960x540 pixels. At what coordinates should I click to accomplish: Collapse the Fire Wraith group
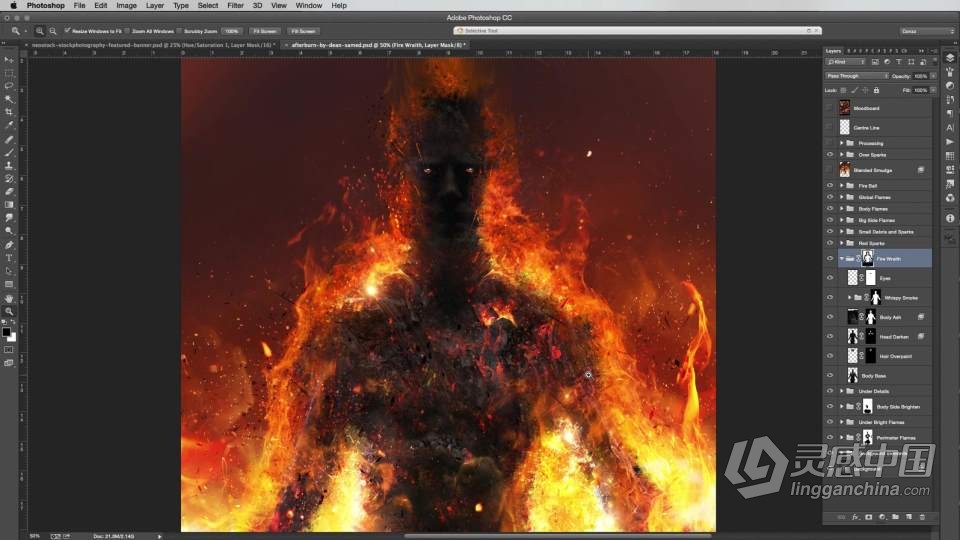pyautogui.click(x=841, y=258)
